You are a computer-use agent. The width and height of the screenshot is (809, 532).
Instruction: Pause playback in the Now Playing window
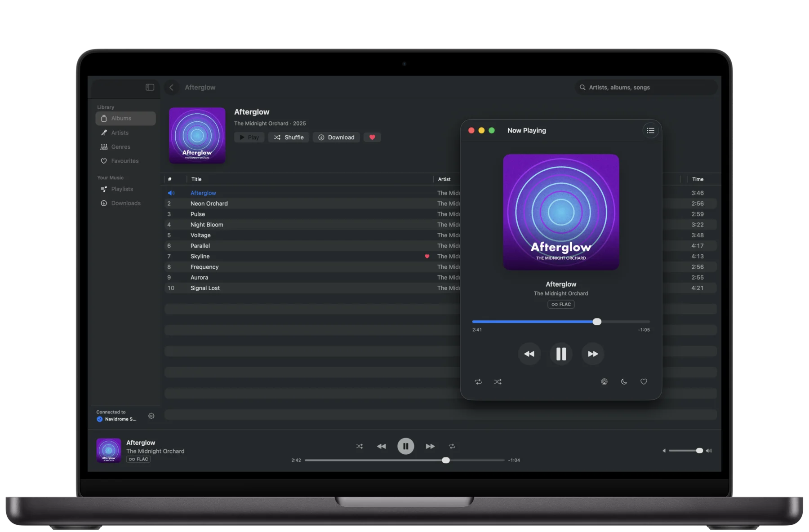[561, 354]
